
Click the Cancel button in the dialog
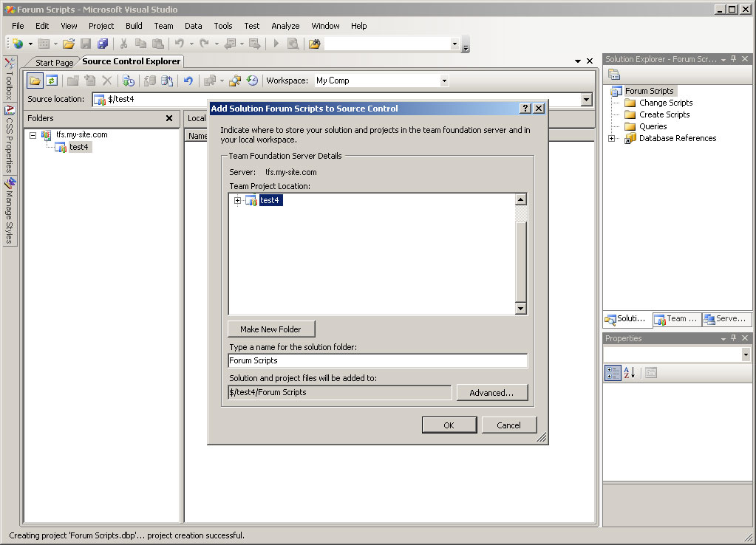[508, 425]
